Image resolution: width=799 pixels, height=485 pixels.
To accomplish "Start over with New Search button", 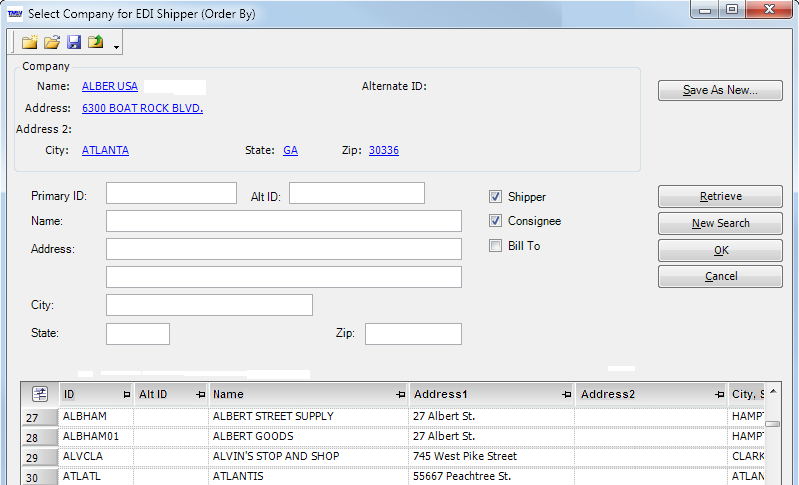I will click(x=720, y=223).
